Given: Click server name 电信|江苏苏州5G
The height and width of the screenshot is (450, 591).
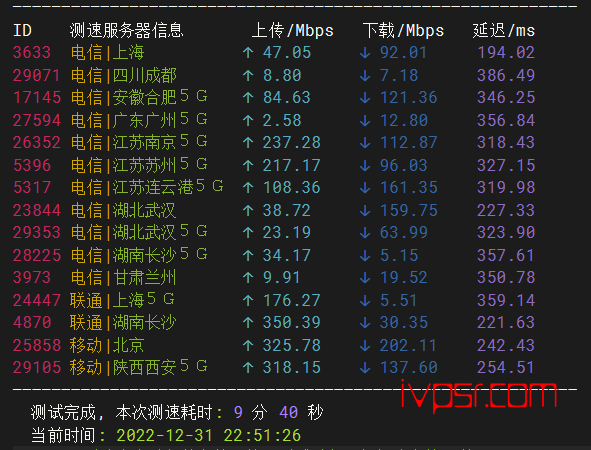Looking at the screenshot, I should 139,165.
